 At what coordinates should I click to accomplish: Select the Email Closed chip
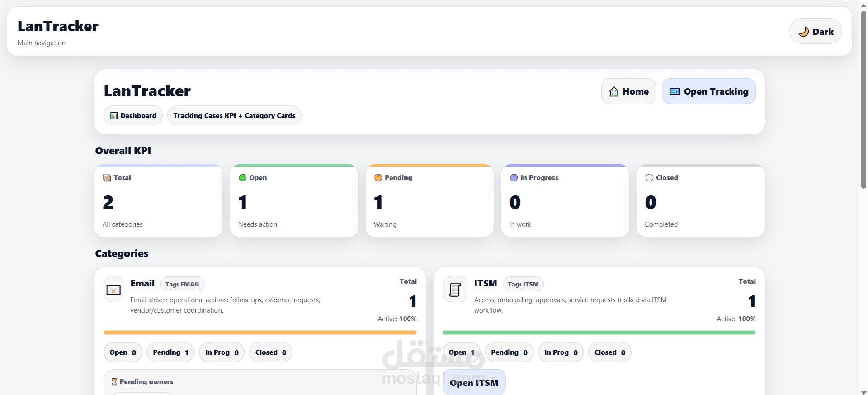tap(271, 352)
